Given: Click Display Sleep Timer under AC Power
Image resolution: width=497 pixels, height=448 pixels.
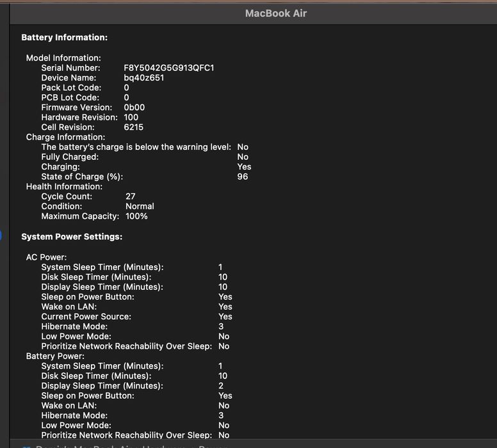Looking at the screenshot, I should point(102,287).
